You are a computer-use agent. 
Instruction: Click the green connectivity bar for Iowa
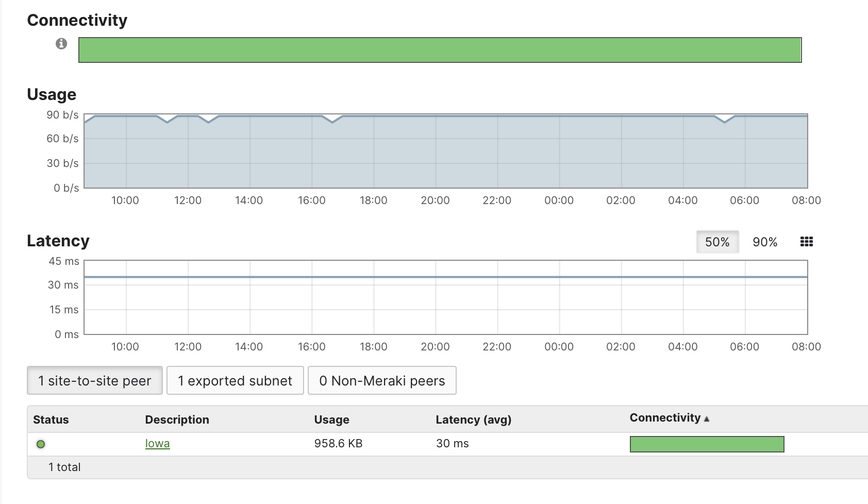coord(706,443)
